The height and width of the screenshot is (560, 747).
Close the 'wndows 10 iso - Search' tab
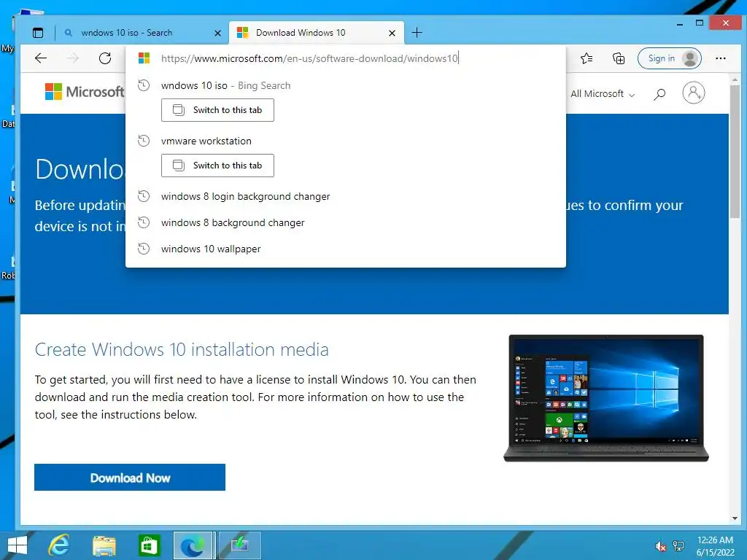point(217,33)
